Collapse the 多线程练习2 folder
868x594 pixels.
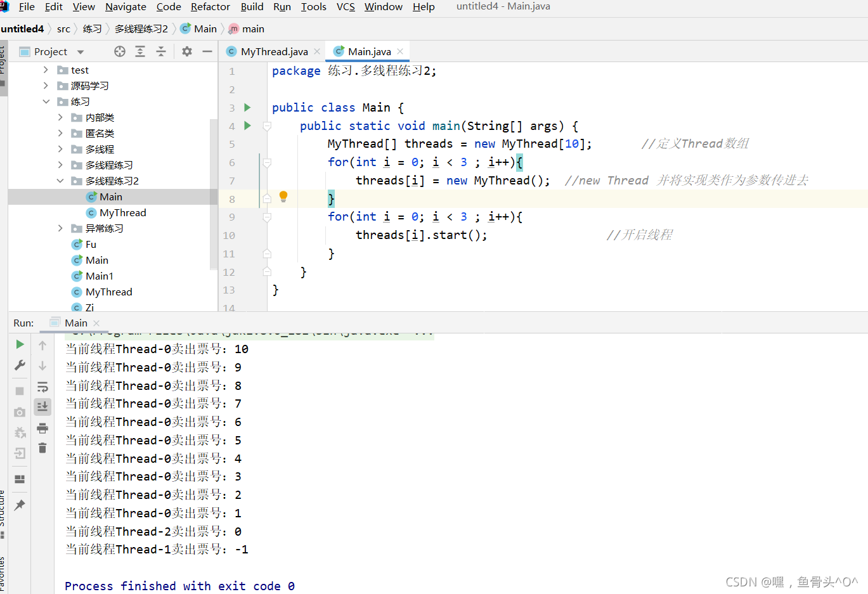coord(60,181)
